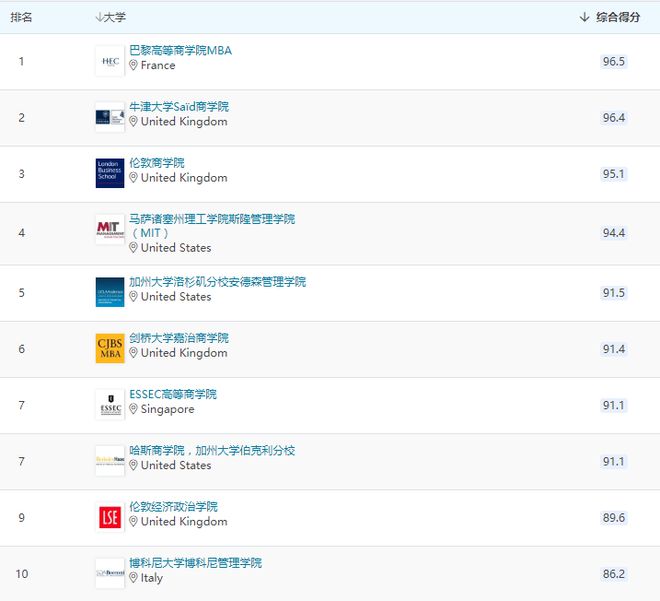Click the location pin beside Singapore
The height and width of the screenshot is (601, 660).
pos(133,409)
